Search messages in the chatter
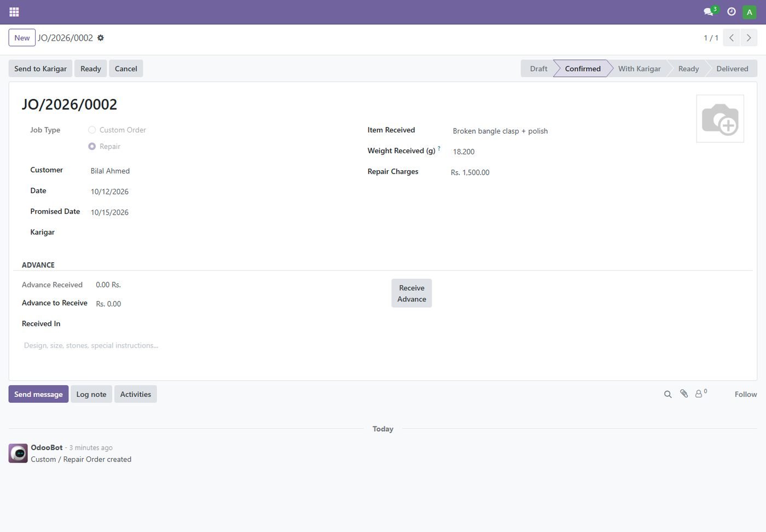 (x=668, y=394)
